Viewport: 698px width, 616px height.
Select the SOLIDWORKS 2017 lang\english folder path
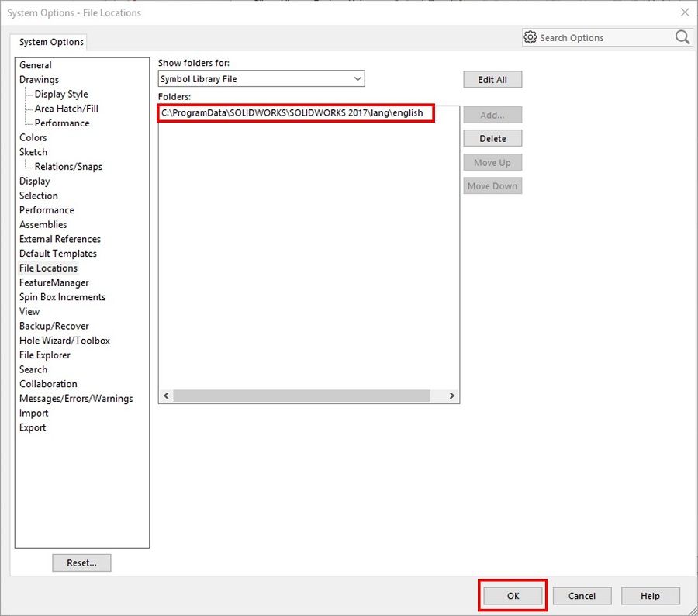pos(292,113)
